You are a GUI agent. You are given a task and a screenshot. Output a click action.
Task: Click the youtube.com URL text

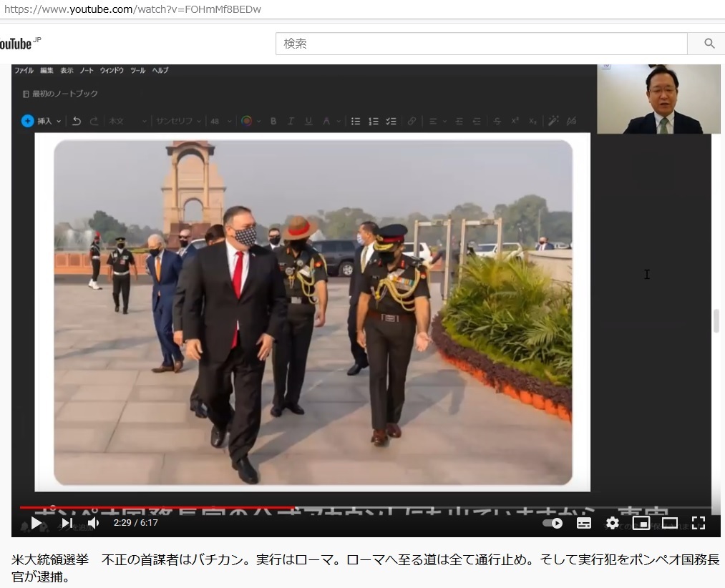(x=132, y=9)
